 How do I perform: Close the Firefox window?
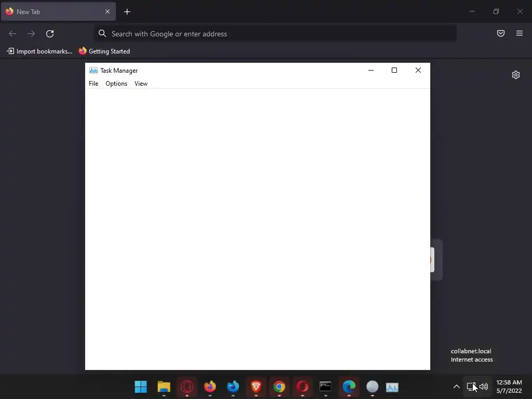point(520,11)
